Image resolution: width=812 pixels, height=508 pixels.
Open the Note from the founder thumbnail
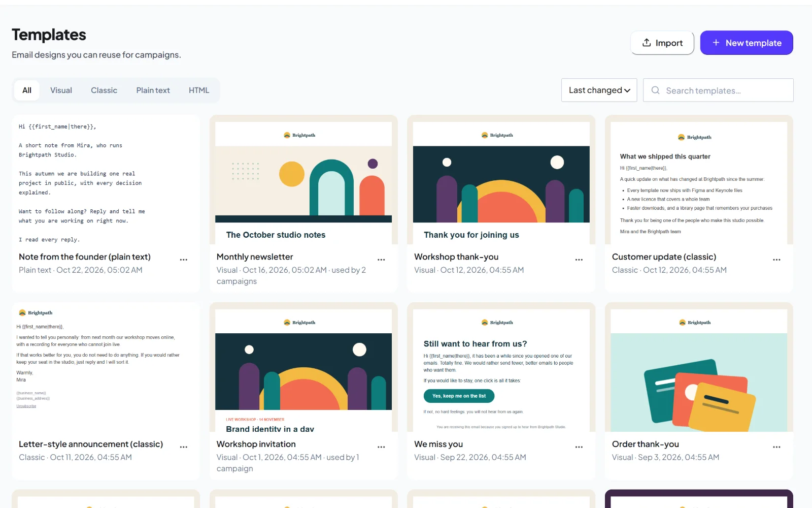106,180
